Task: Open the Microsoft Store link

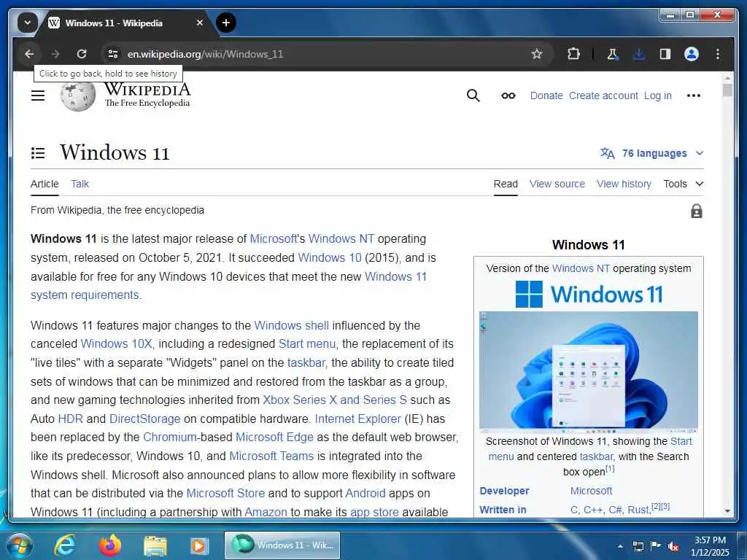Action: tap(225, 494)
